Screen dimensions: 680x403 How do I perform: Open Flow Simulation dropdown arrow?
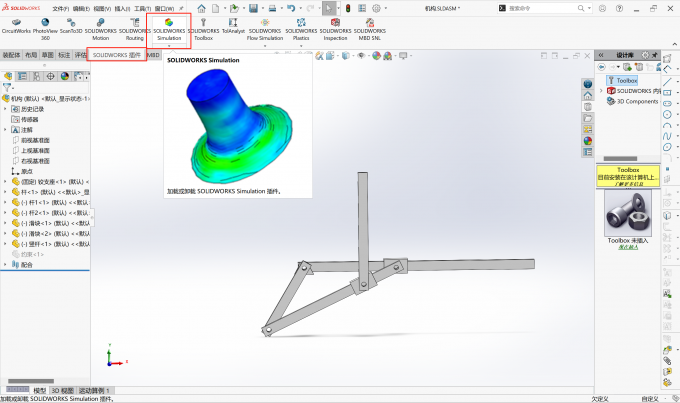point(265,46)
